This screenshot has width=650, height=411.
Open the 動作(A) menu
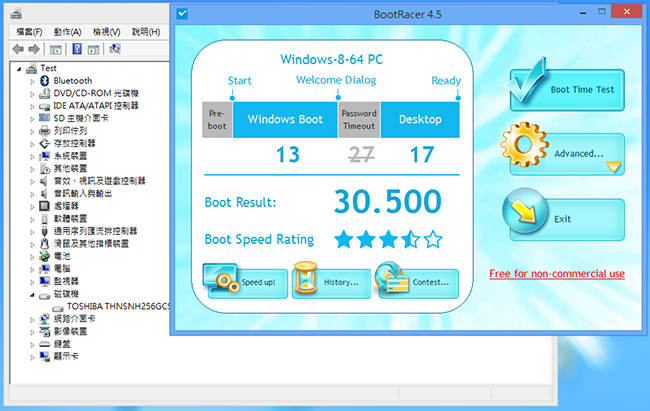[68, 32]
